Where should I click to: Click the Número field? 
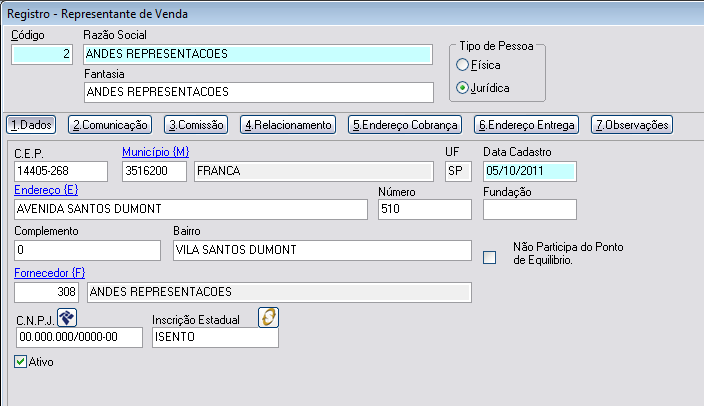pyautogui.click(x=425, y=209)
